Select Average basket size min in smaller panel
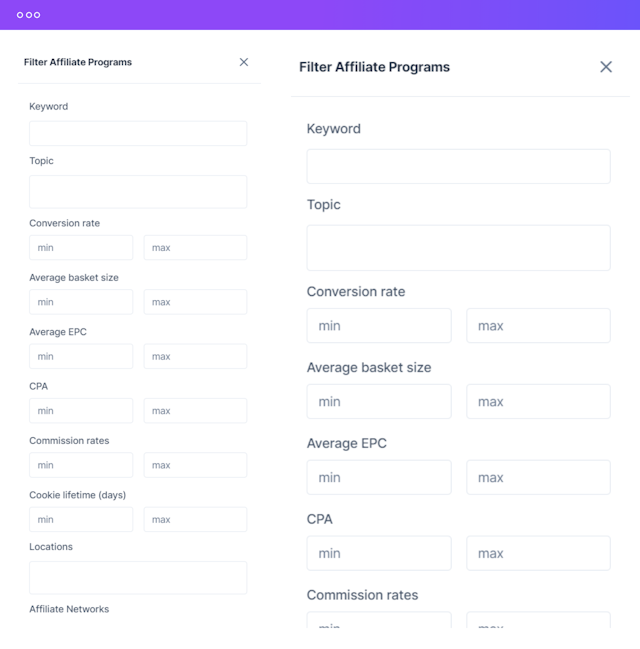Image resolution: width=640 pixels, height=649 pixels. point(81,302)
